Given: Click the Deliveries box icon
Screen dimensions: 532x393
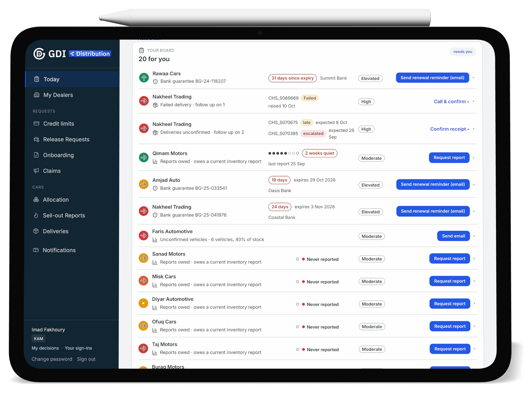Looking at the screenshot, I should [36, 231].
